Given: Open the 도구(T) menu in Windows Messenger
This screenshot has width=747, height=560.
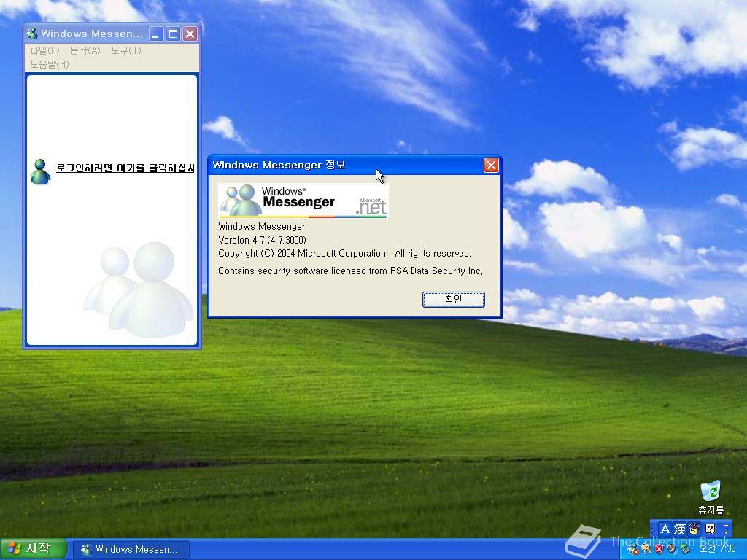Looking at the screenshot, I should click(x=125, y=50).
